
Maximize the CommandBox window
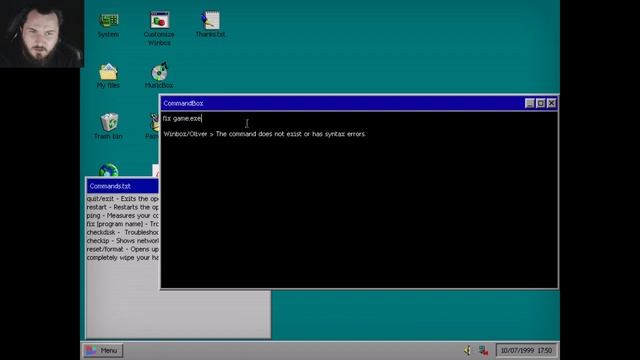[x=540, y=103]
